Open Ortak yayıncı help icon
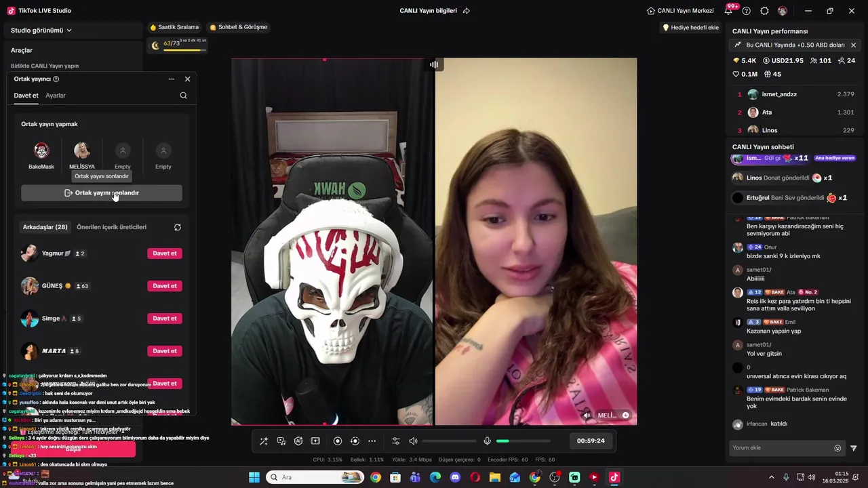 coord(56,79)
